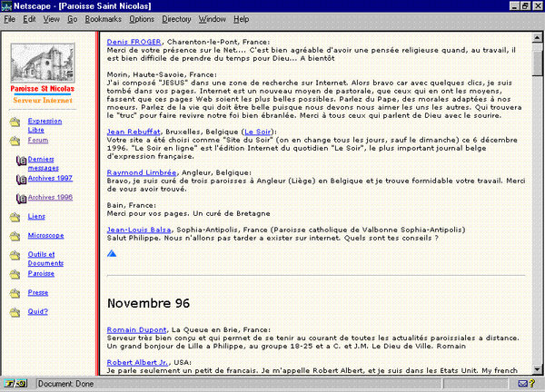Click the Jean-Louis Balsa name link
545x392 pixels.
139,230
